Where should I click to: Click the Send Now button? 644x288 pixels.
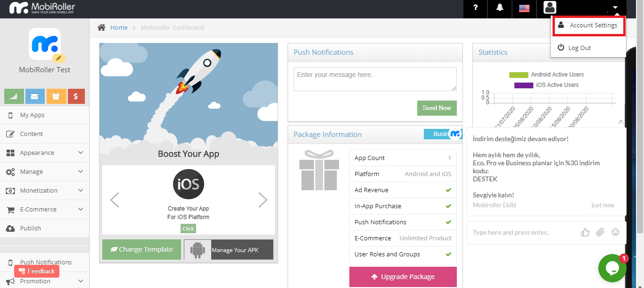click(x=437, y=108)
